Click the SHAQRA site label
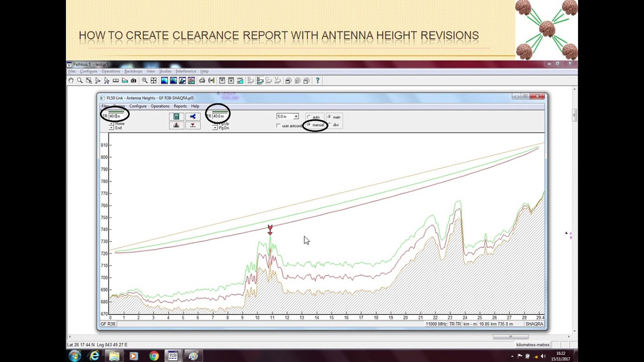 point(534,324)
